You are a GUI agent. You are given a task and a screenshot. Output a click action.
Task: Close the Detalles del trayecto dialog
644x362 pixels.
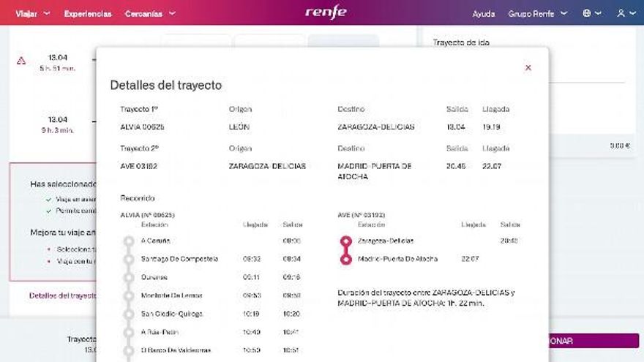pos(528,68)
